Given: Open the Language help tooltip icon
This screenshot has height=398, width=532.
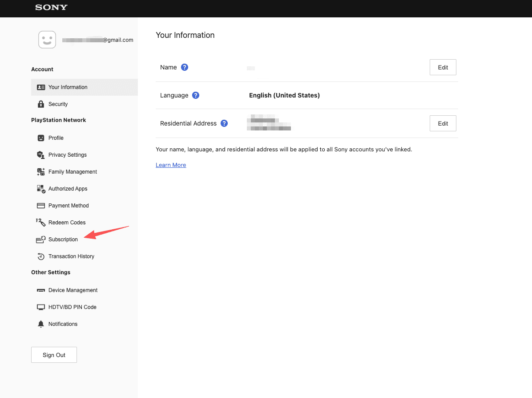Looking at the screenshot, I should coord(195,95).
